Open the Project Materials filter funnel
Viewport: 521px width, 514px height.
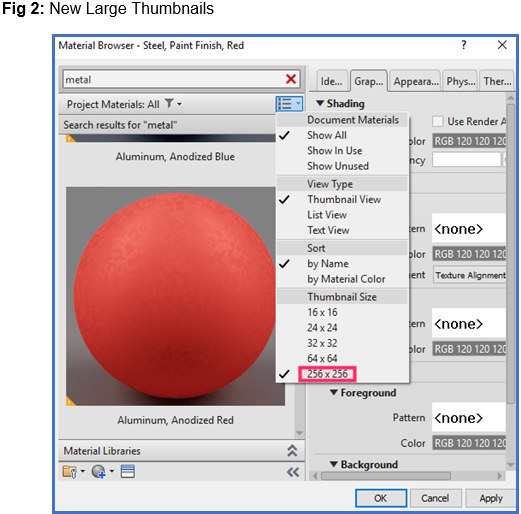tap(169, 104)
